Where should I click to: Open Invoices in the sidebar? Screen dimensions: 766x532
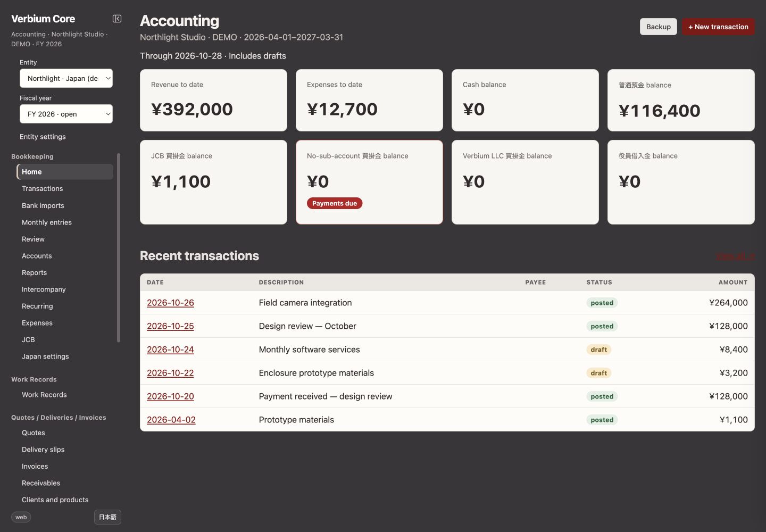pos(35,467)
